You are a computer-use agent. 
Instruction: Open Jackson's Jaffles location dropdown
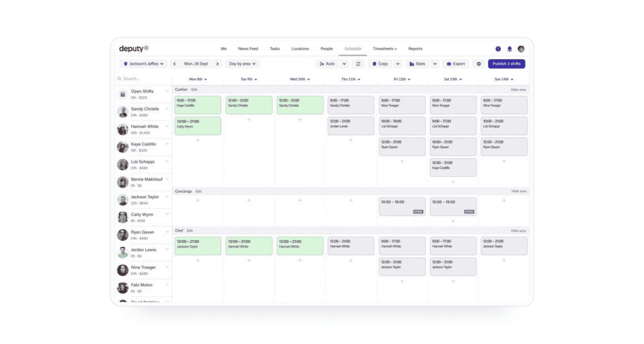coord(143,64)
